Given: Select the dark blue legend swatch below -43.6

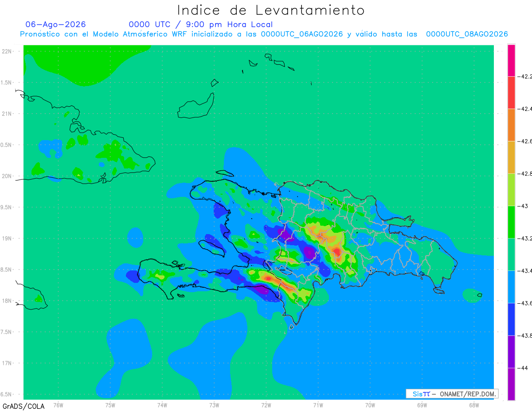Looking at the screenshot, I should tap(511, 319).
